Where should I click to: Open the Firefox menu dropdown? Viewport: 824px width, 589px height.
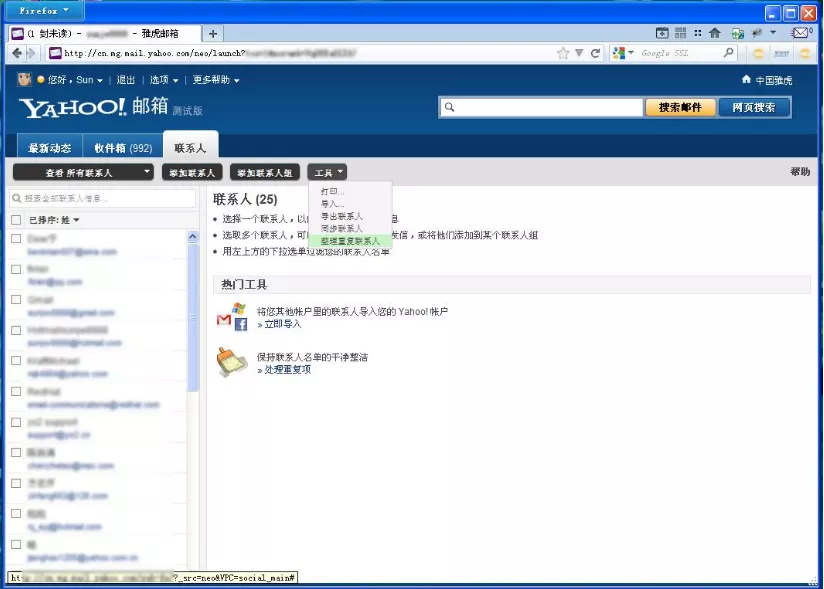point(44,11)
